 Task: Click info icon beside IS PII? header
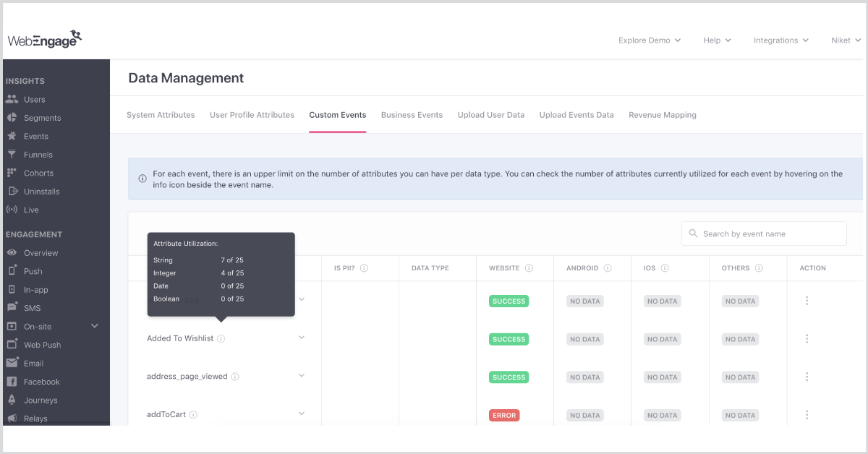364,268
